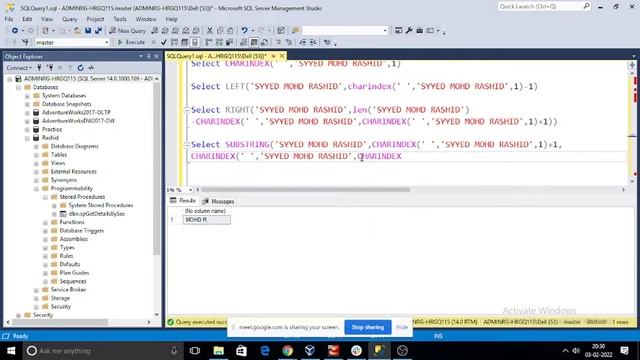Save the query with the floppy disk icon
The image size is (640, 360).
point(88,31)
